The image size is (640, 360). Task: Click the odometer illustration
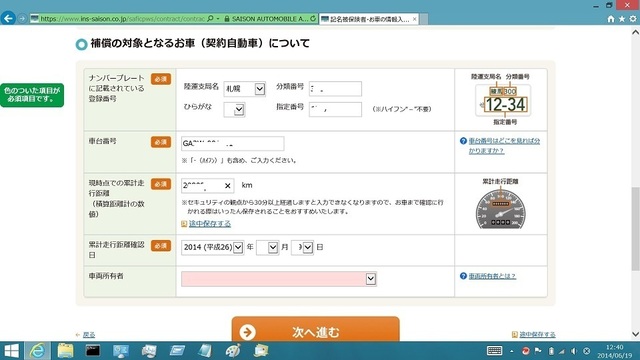tap(500, 209)
